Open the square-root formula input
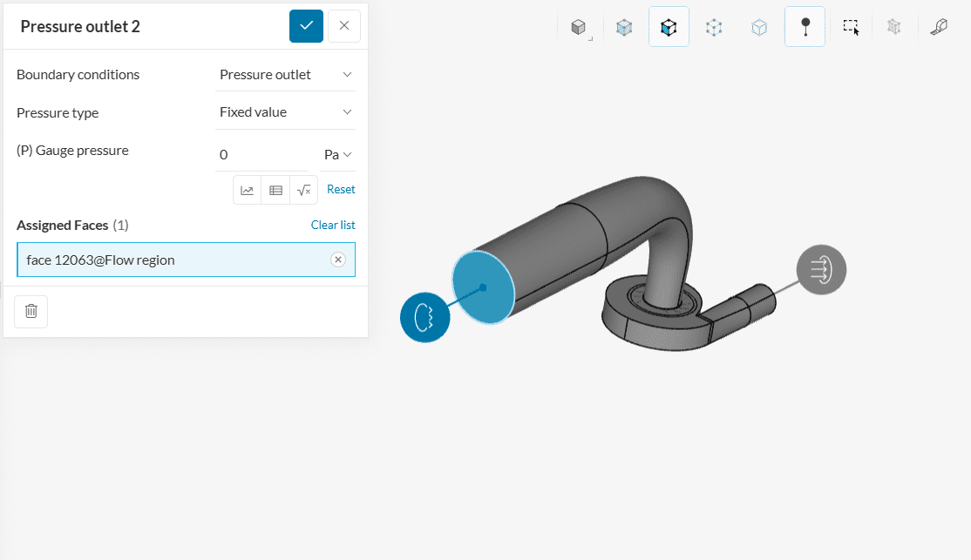The width and height of the screenshot is (971, 560). coord(303,190)
